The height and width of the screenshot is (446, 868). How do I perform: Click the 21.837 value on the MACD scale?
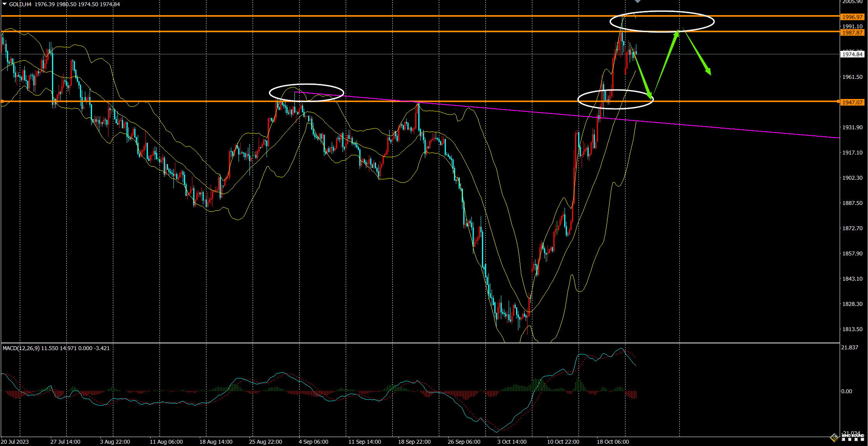click(849, 347)
